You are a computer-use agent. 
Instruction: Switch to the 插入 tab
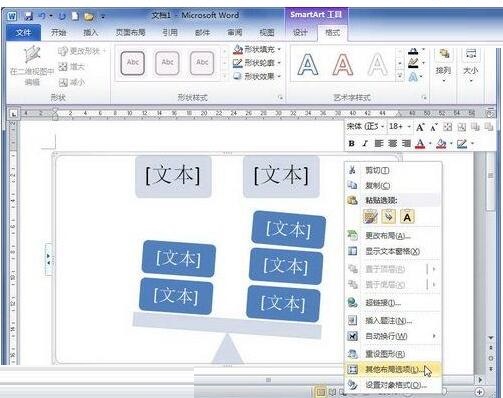pos(91,33)
